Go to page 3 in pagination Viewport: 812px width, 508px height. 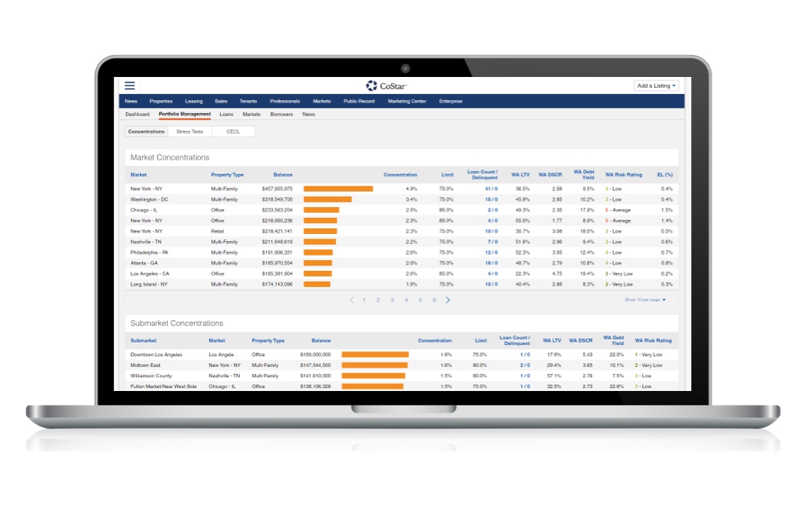click(392, 300)
